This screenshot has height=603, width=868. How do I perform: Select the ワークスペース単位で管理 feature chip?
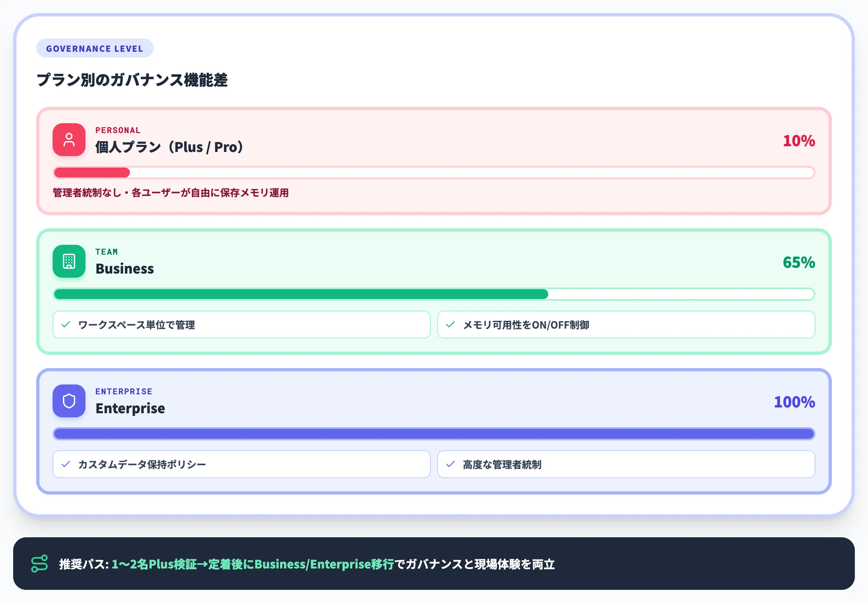click(x=242, y=325)
